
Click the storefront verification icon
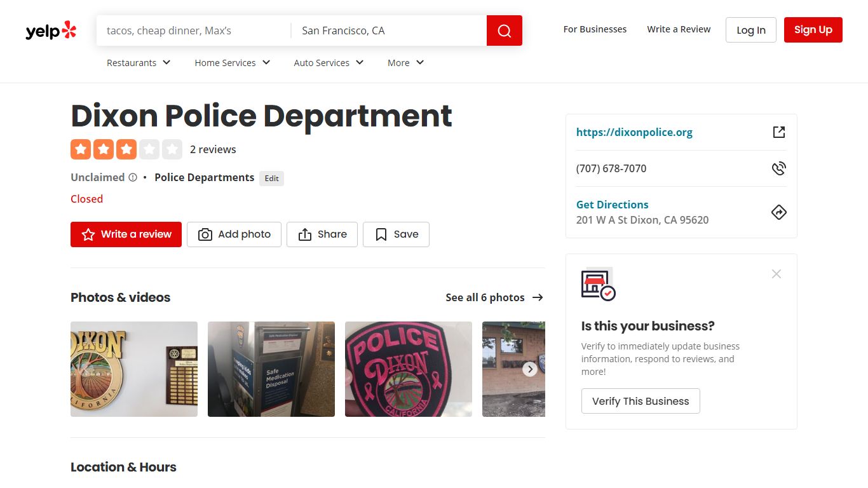point(598,284)
